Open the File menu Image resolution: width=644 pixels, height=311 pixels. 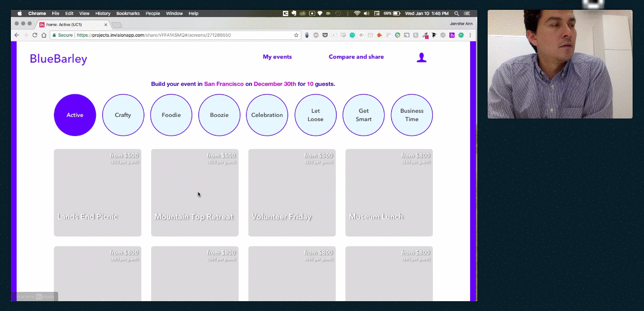point(55,13)
